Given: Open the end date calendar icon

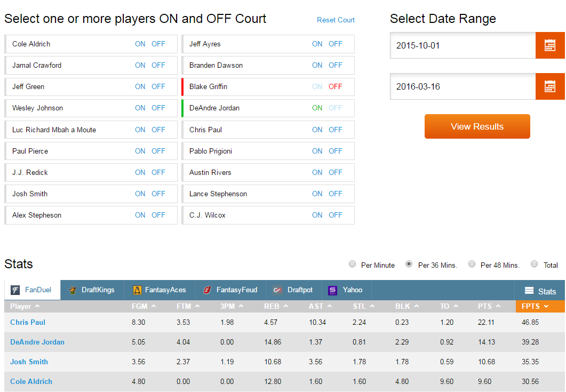Looking at the screenshot, I should point(550,86).
